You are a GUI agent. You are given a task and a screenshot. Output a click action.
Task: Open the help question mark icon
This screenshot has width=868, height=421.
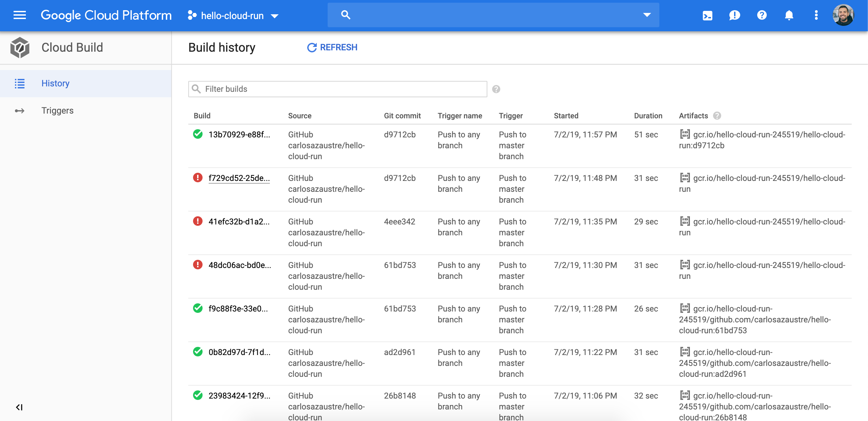[x=762, y=15]
